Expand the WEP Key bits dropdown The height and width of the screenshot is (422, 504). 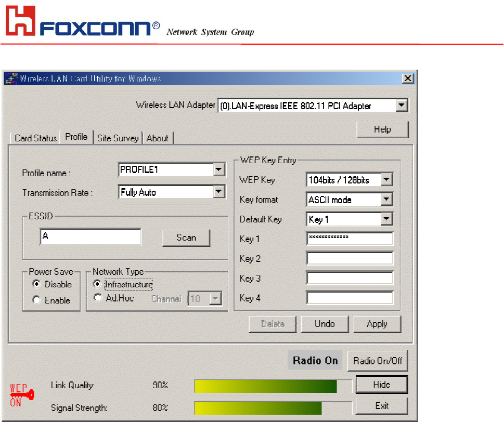click(386, 179)
